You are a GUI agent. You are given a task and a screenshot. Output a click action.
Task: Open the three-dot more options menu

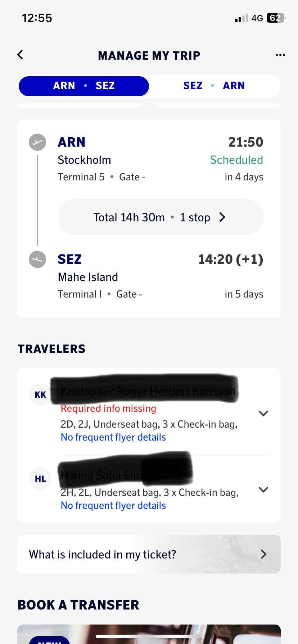tap(280, 55)
